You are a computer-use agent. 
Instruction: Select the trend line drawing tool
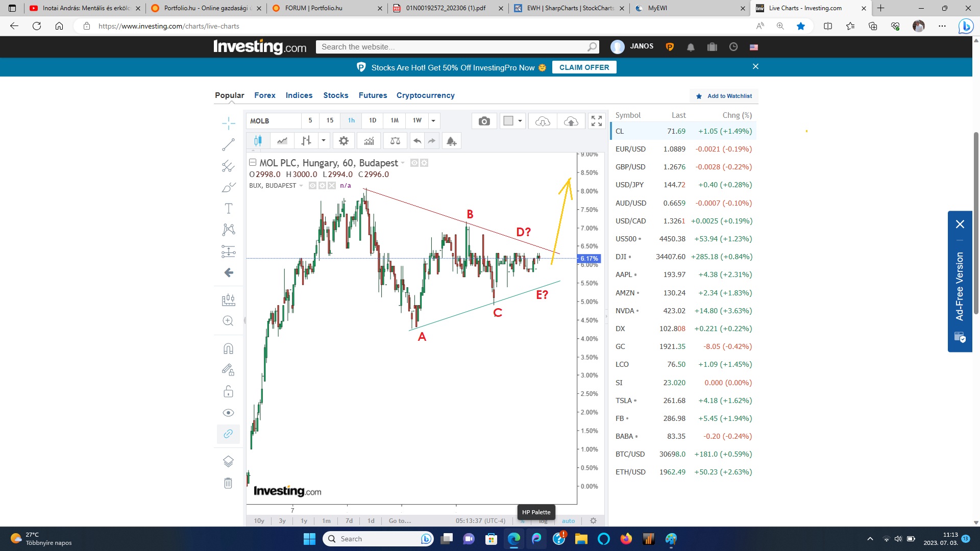(229, 145)
